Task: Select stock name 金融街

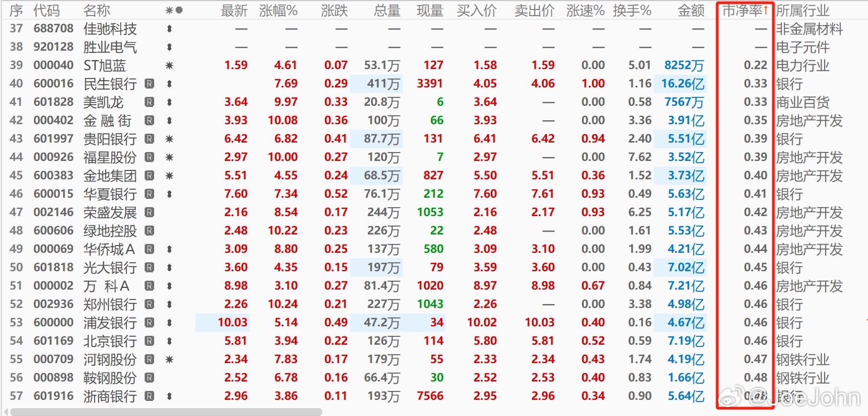Action: tap(108, 121)
